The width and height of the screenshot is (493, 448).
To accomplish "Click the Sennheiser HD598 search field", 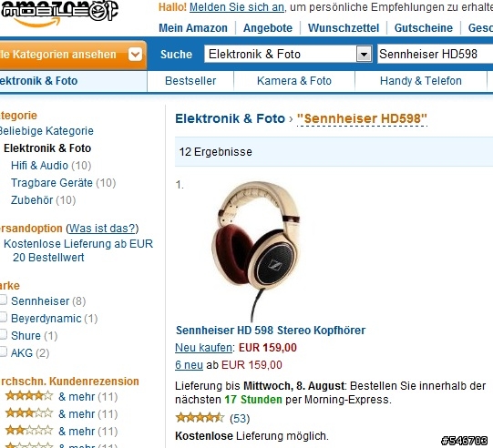I will coord(435,54).
